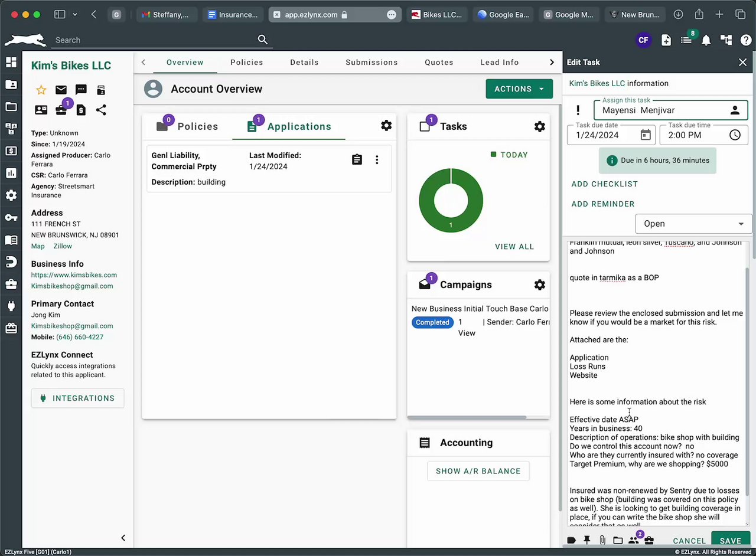This screenshot has height=556, width=756.
Task: Click the paperclip attachment icon in Edit Task
Action: [602, 540]
